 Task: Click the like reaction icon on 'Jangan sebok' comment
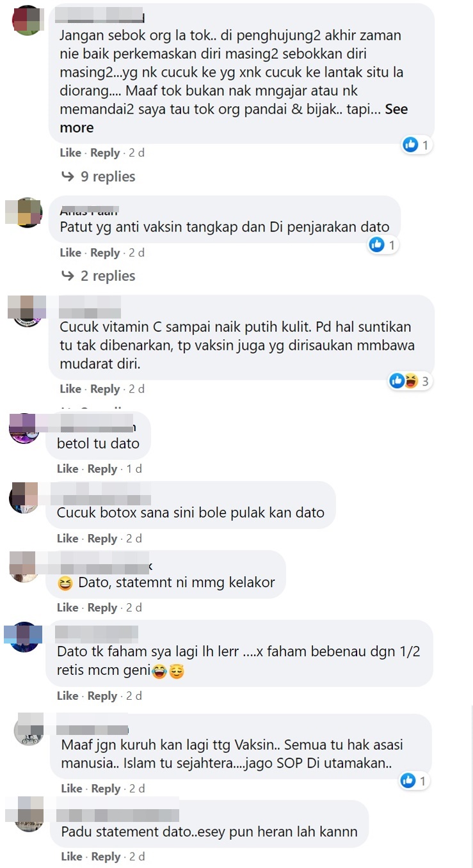click(410, 145)
